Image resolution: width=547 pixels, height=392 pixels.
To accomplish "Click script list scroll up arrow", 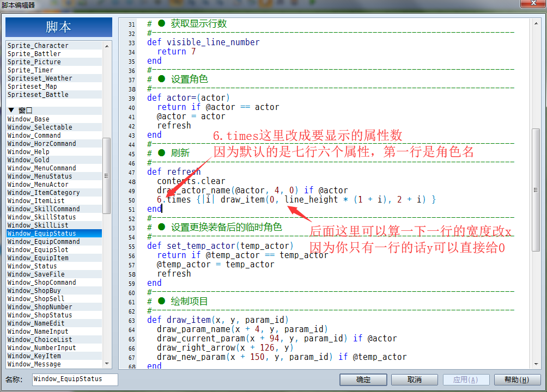I will [107, 46].
